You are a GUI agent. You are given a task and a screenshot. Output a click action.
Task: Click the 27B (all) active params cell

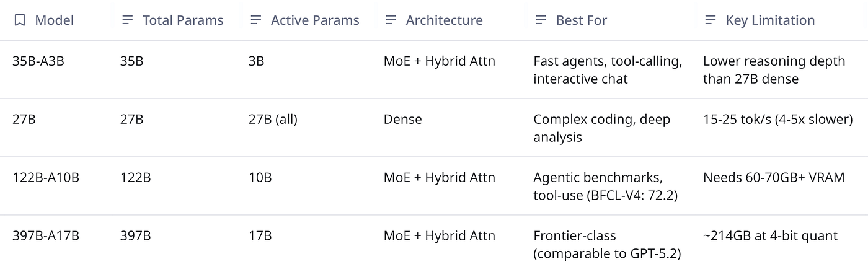click(x=273, y=120)
